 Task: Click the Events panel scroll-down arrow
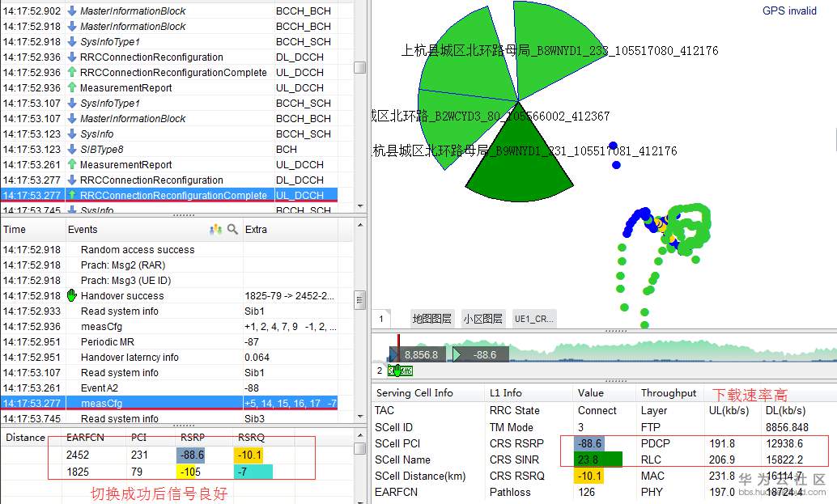pyautogui.click(x=360, y=417)
